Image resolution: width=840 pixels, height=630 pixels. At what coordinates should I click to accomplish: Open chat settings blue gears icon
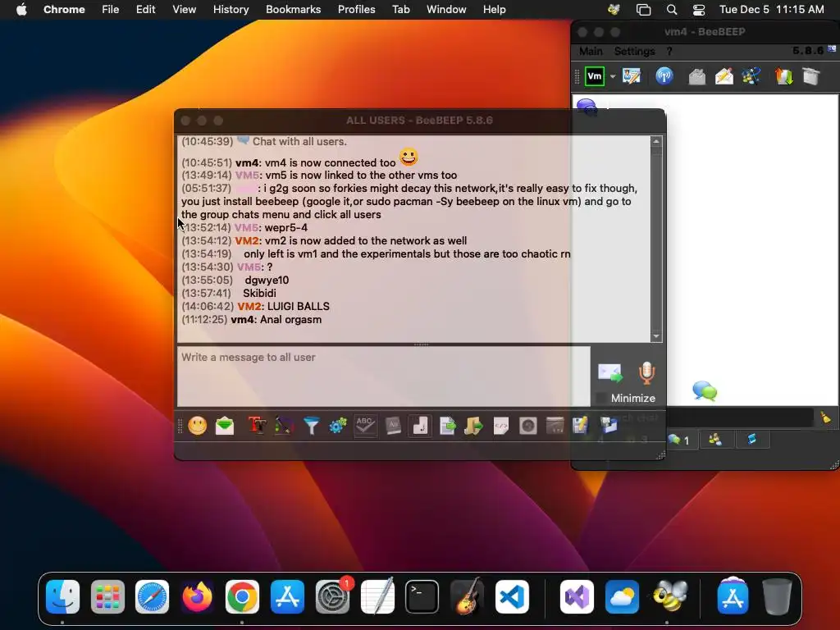pos(338,426)
